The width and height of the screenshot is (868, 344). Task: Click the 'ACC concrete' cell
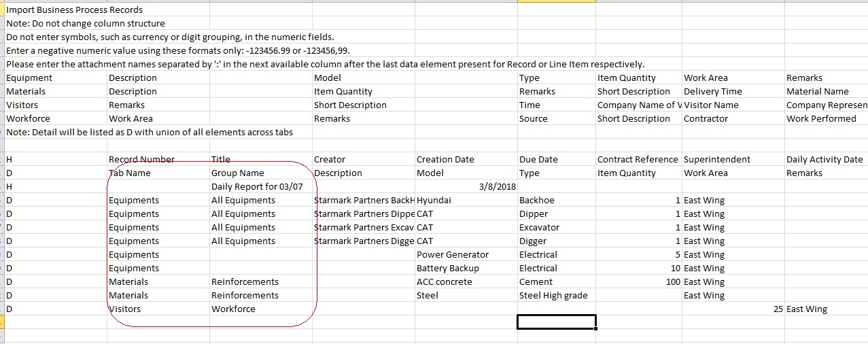coord(466,281)
